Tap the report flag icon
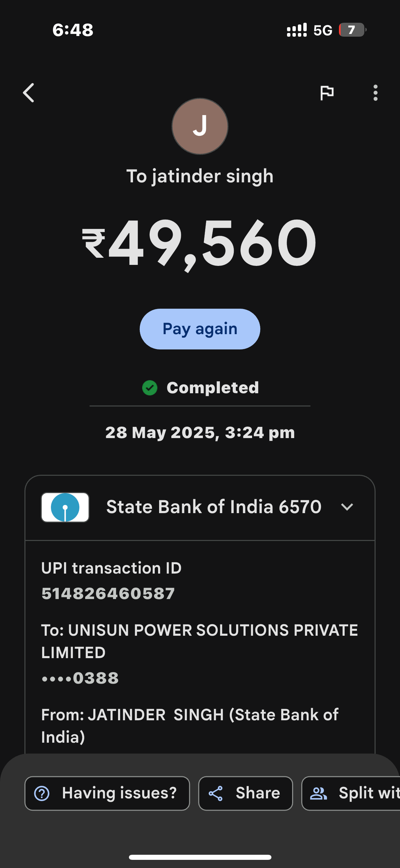400x868 pixels. click(x=327, y=93)
